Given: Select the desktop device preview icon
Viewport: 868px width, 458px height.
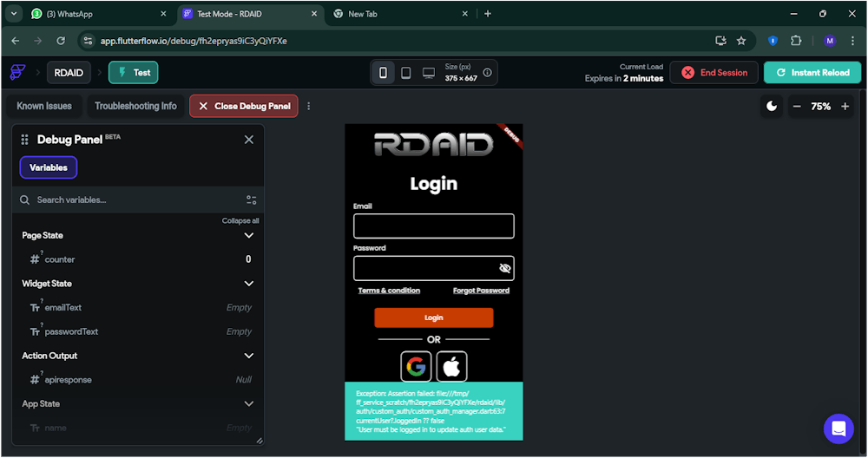Looking at the screenshot, I should (x=429, y=73).
